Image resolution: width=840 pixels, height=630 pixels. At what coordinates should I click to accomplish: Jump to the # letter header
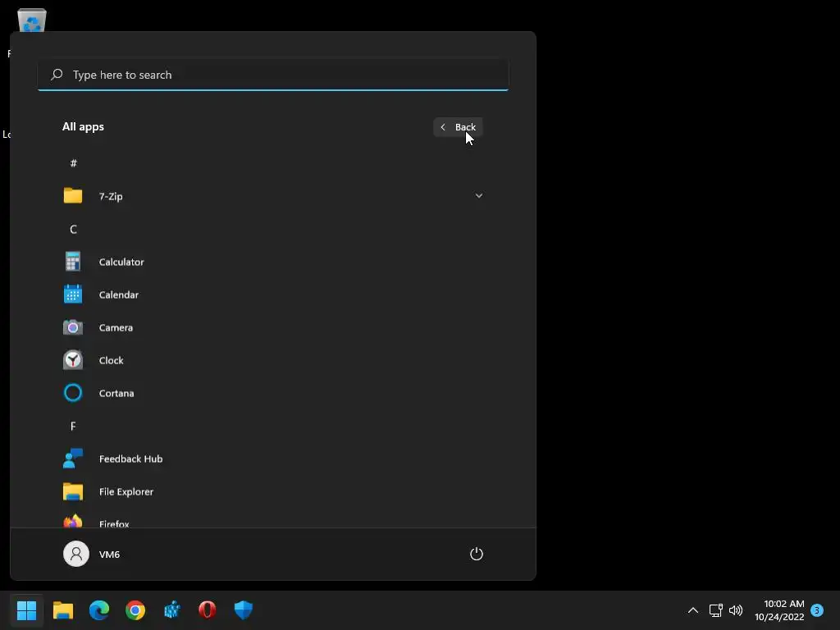tap(73, 163)
